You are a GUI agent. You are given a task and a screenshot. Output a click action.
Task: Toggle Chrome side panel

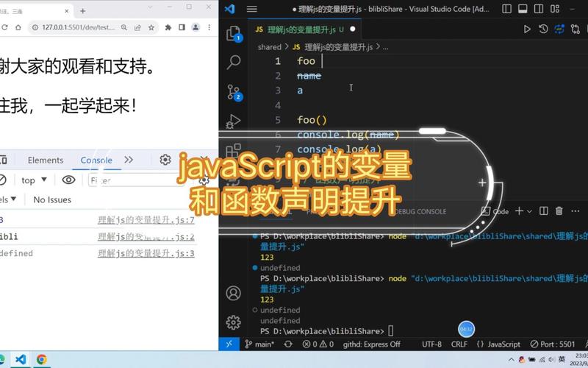click(x=182, y=27)
